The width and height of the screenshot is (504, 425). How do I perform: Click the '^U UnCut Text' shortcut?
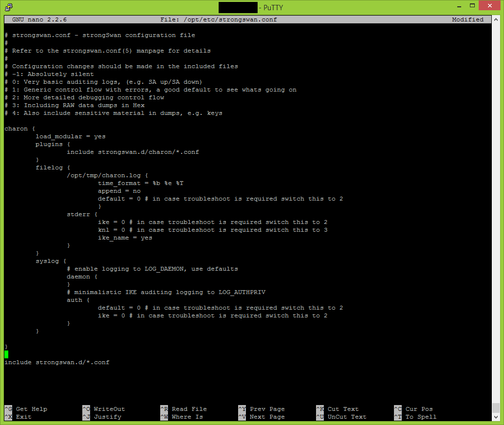tap(341, 417)
